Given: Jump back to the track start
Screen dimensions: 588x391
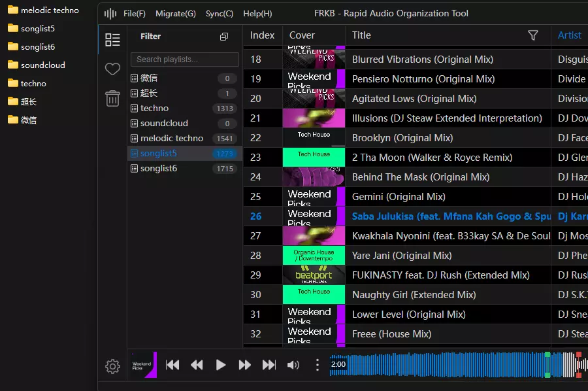Looking at the screenshot, I should (x=172, y=365).
